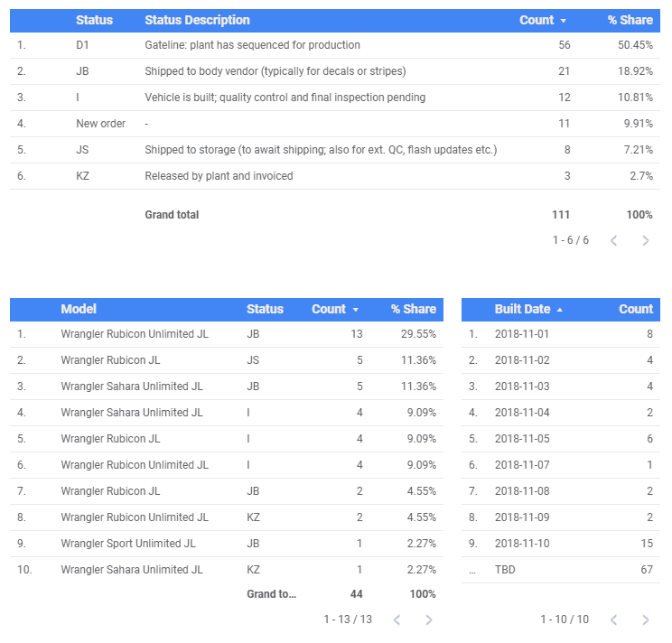Select the New order status row
Screen dimensions: 672x643
pyautogui.click(x=335, y=124)
